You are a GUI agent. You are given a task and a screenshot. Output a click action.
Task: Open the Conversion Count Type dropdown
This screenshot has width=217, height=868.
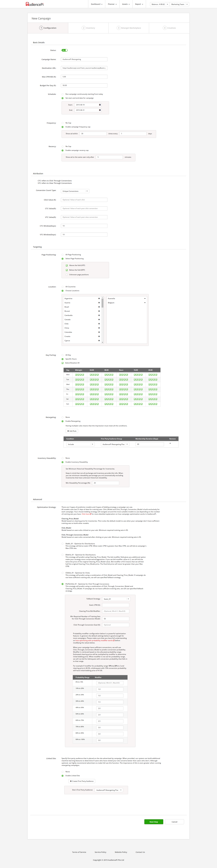tap(75, 191)
